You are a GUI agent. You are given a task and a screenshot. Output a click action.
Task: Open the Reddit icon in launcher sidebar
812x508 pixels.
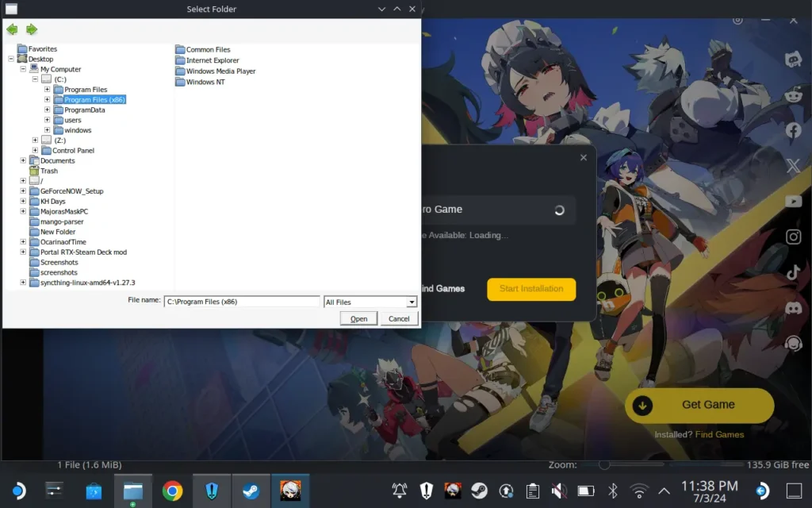pyautogui.click(x=793, y=95)
